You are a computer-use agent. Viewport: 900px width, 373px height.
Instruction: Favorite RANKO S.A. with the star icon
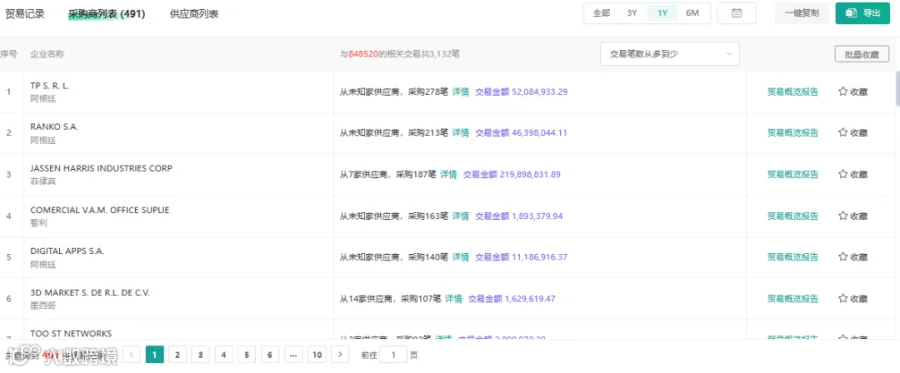tap(843, 133)
